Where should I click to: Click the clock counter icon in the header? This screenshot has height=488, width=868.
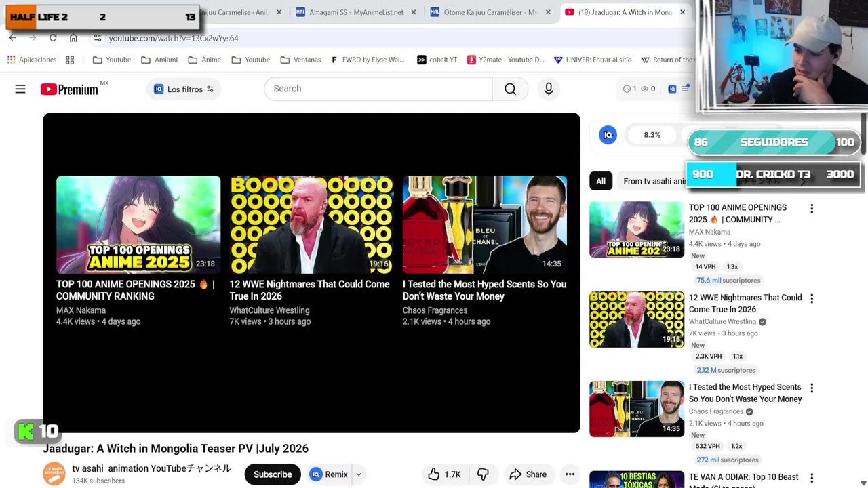point(627,89)
